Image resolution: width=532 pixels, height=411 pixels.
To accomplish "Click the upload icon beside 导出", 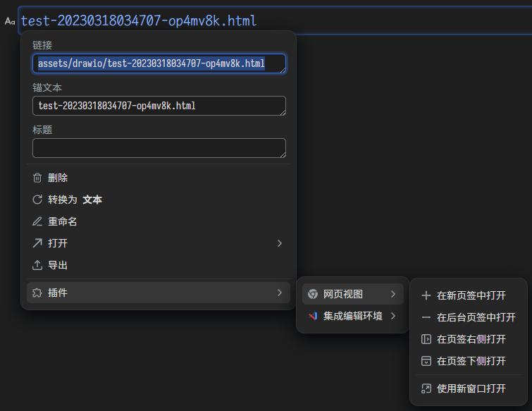I will click(37, 265).
